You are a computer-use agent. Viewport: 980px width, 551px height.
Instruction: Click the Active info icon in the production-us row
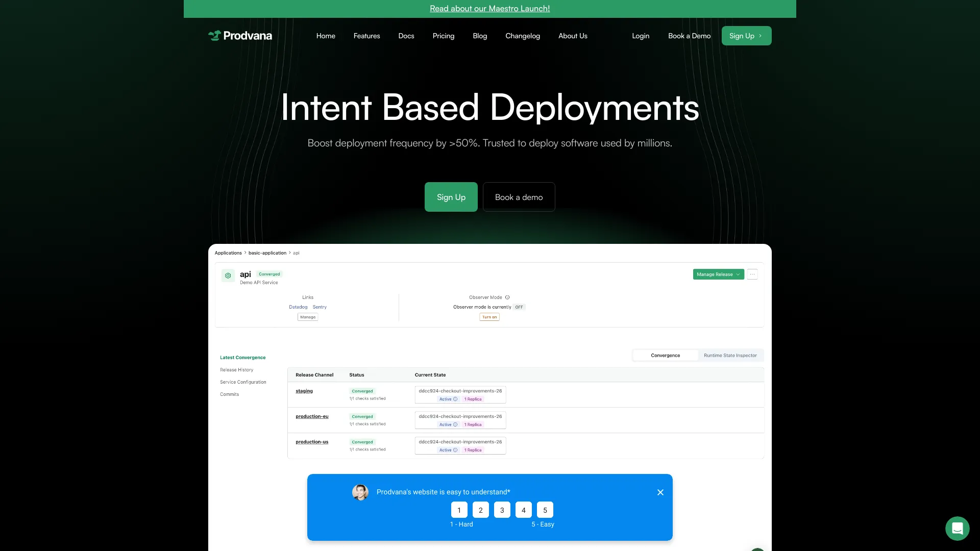455,450
